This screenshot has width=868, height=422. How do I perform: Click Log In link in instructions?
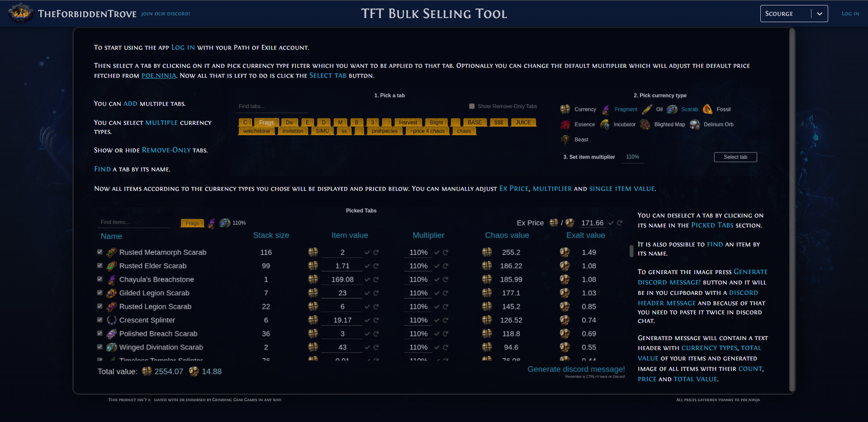183,47
